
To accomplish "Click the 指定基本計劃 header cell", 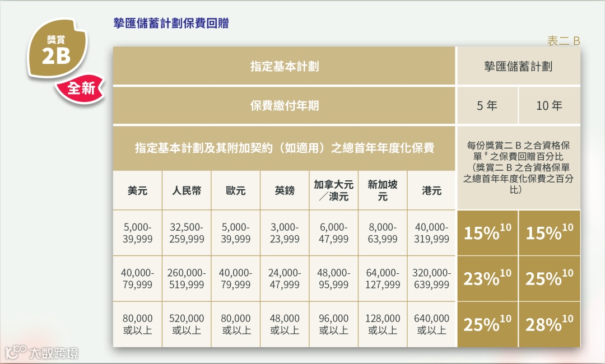I will pos(285,66).
